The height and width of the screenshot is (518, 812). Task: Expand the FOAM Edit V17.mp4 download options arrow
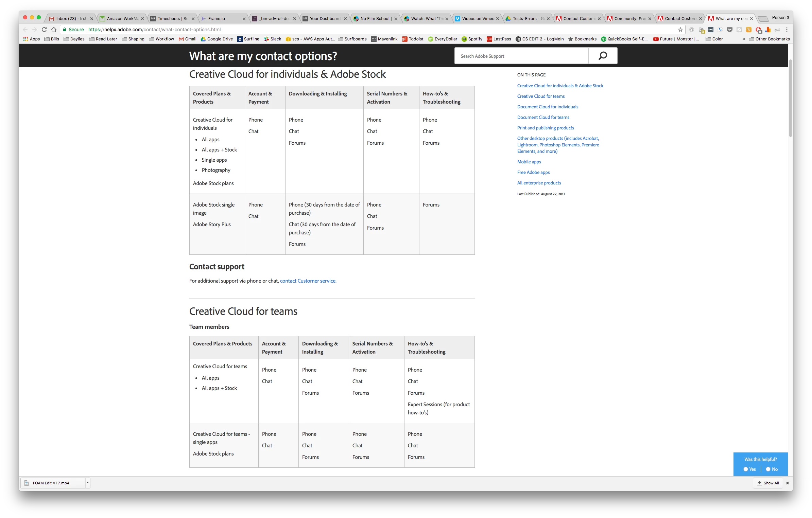(x=88, y=483)
